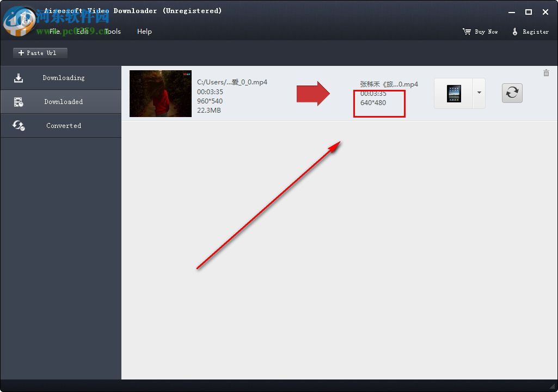Click the key-shaped Register icon

point(515,32)
